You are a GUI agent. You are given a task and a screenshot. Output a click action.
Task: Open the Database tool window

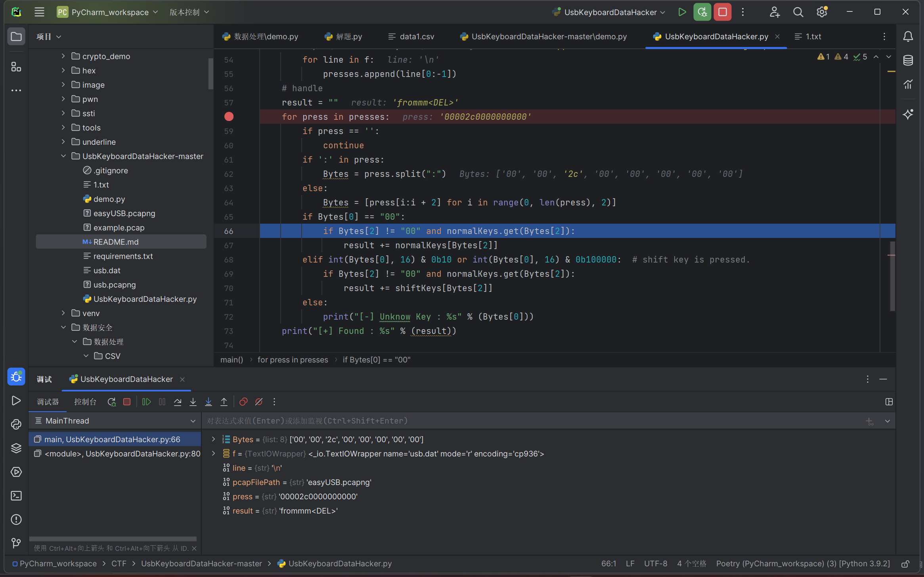point(908,60)
